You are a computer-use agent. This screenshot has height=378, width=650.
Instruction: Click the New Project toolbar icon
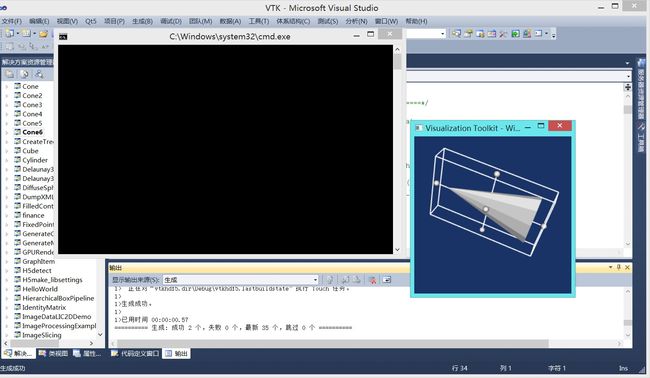click(9, 33)
